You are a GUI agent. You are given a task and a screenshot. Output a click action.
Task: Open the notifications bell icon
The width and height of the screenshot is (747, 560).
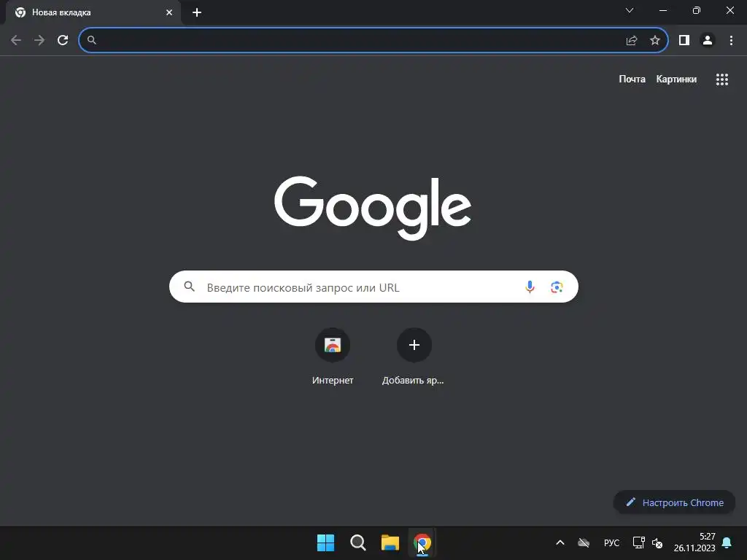(727, 542)
